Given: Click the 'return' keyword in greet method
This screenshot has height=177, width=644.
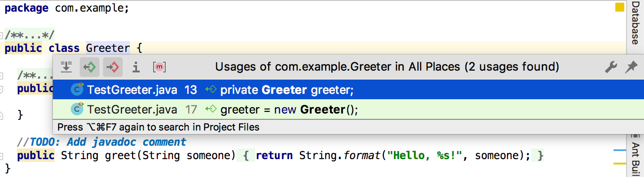Looking at the screenshot, I should tap(275, 156).
